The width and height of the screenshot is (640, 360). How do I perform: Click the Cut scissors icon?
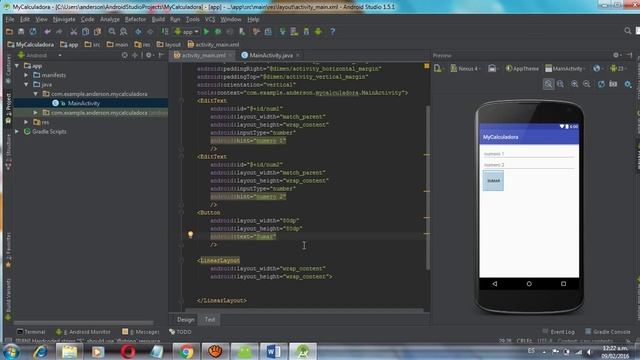73,31
